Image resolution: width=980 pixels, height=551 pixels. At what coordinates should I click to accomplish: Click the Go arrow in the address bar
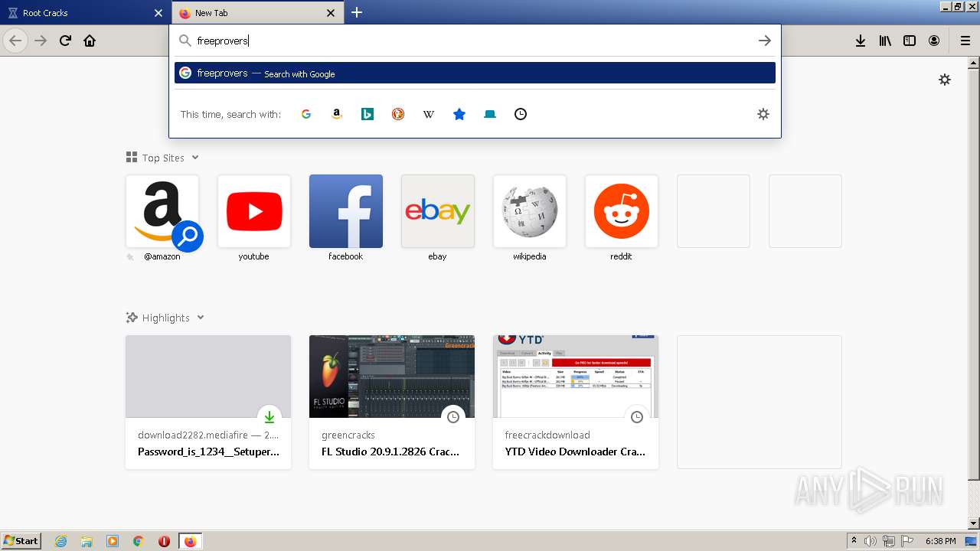point(764,41)
